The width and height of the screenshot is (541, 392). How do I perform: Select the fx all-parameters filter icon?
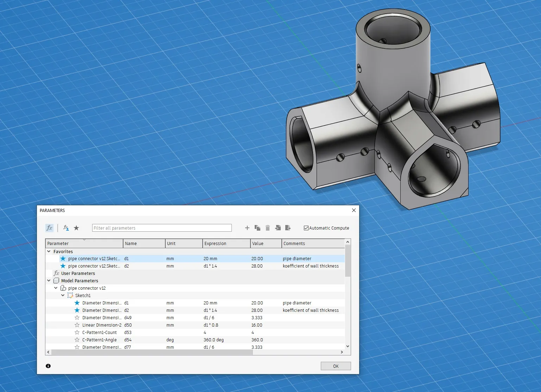point(50,228)
